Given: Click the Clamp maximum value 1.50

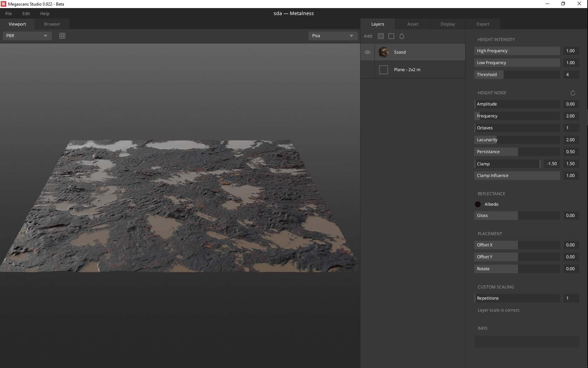Looking at the screenshot, I should pos(571,164).
